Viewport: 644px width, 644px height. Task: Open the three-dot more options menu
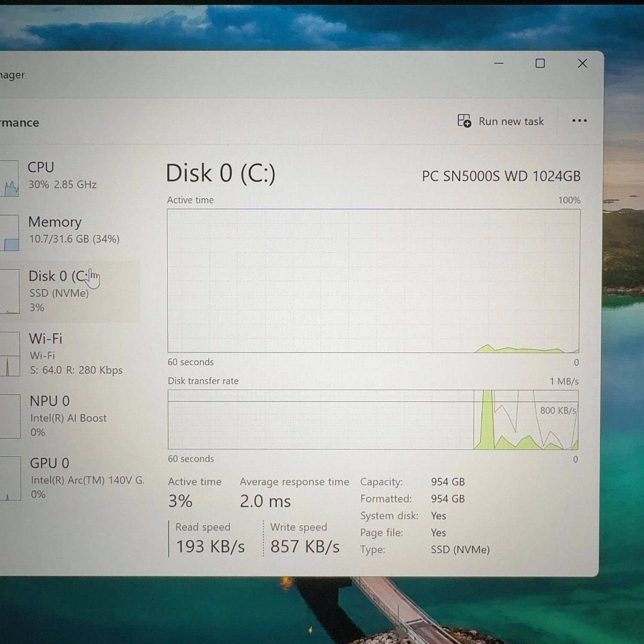click(x=579, y=121)
